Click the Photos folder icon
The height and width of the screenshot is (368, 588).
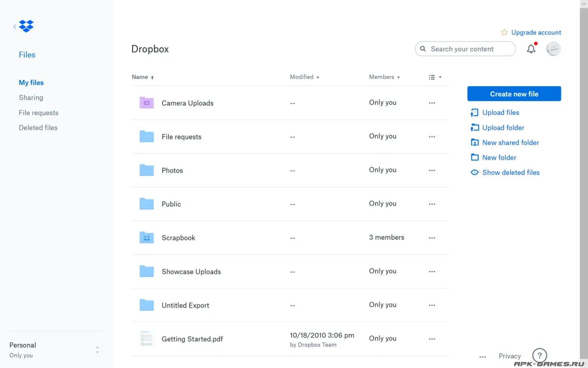pyautogui.click(x=146, y=170)
